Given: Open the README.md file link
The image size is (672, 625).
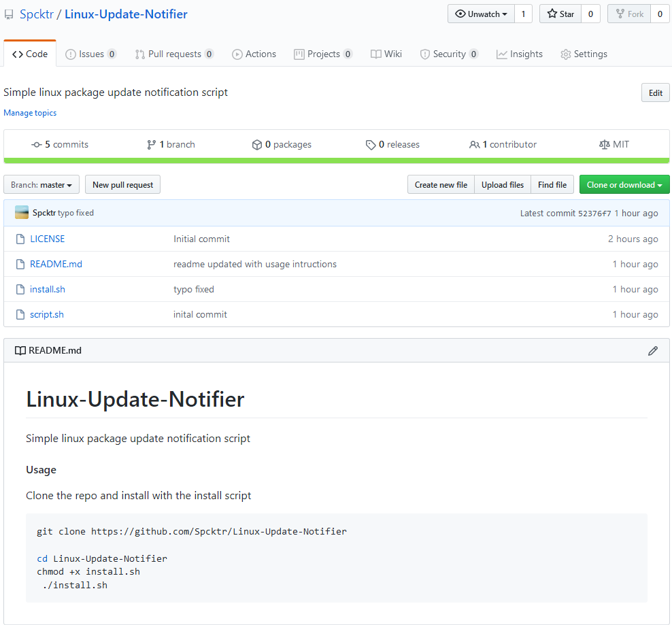Looking at the screenshot, I should point(56,264).
